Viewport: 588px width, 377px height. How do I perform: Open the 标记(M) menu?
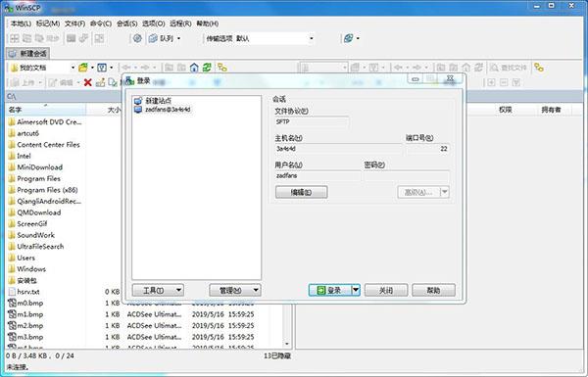(x=48, y=24)
